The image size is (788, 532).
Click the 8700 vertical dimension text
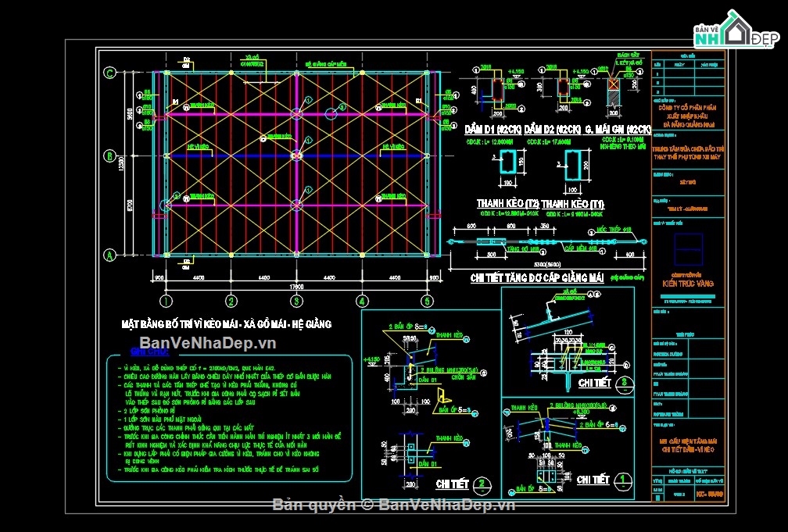click(130, 205)
